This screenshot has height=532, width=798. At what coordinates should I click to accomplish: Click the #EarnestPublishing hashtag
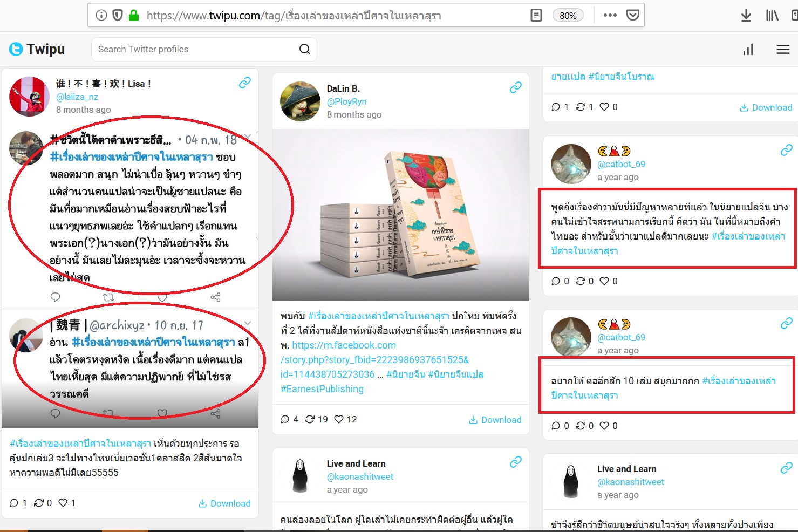click(322, 389)
